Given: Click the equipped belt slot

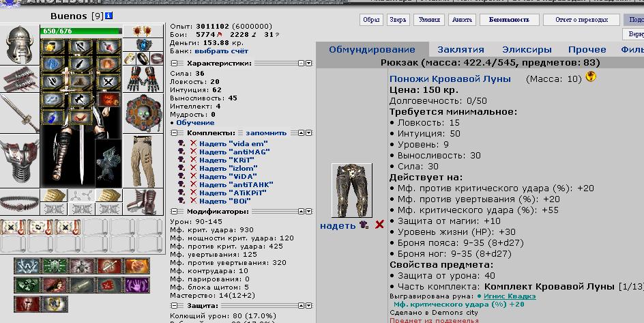Looking at the screenshot, I should [20, 201].
